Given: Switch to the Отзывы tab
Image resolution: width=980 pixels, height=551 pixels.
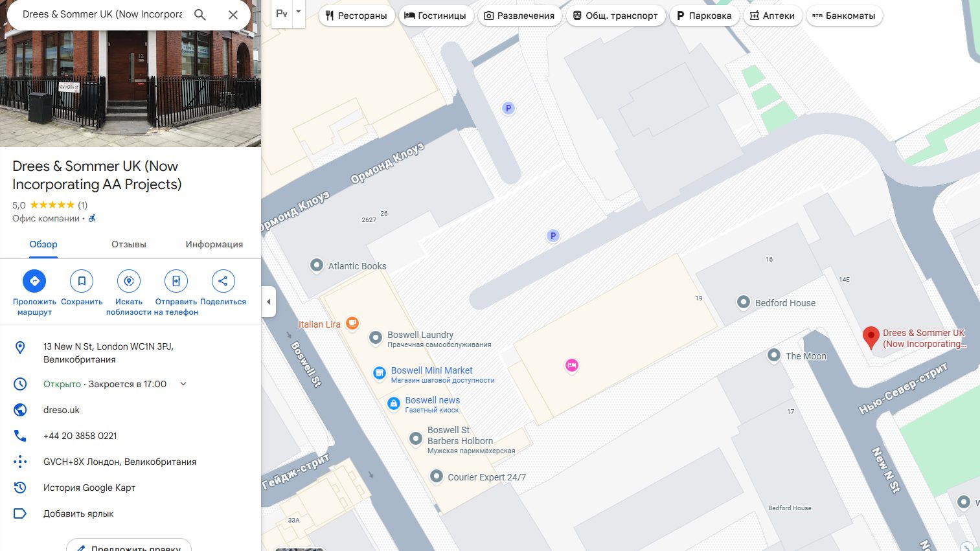Looking at the screenshot, I should click(x=129, y=244).
